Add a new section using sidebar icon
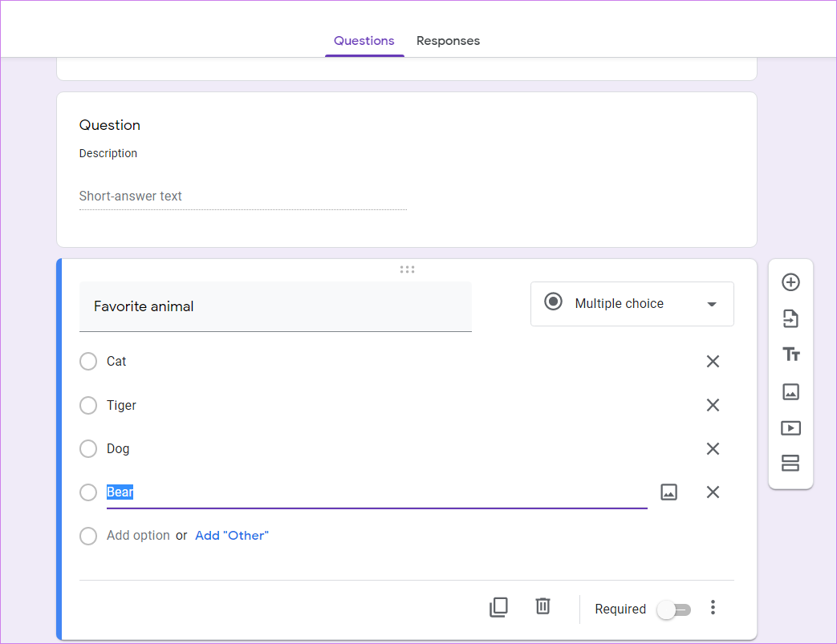The width and height of the screenshot is (837, 644). (x=790, y=463)
